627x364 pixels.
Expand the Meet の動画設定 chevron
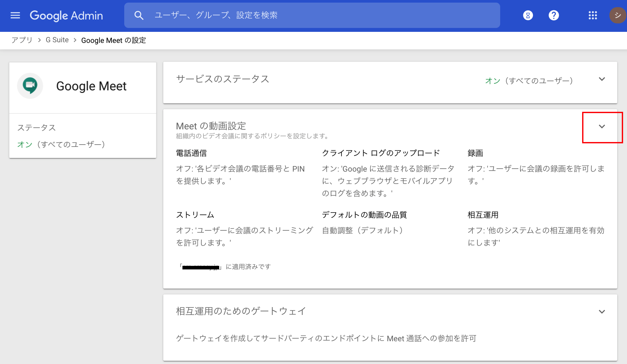click(602, 126)
